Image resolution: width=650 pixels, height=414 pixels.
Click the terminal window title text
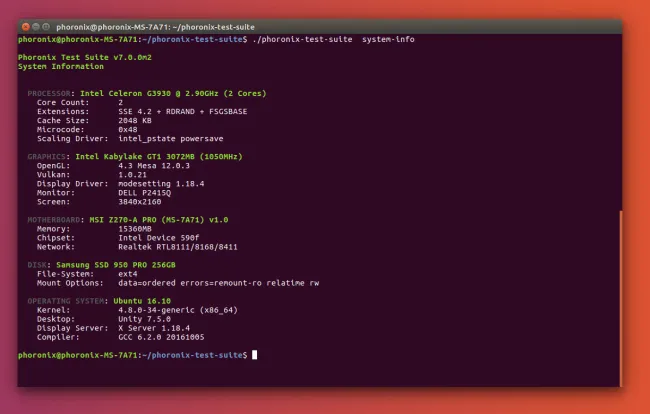tap(155, 27)
